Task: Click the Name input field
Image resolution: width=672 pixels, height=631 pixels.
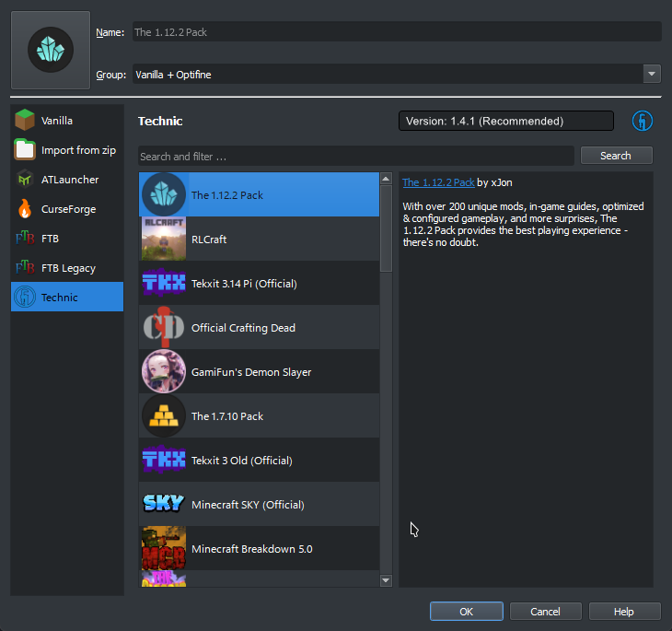Action: click(x=397, y=31)
